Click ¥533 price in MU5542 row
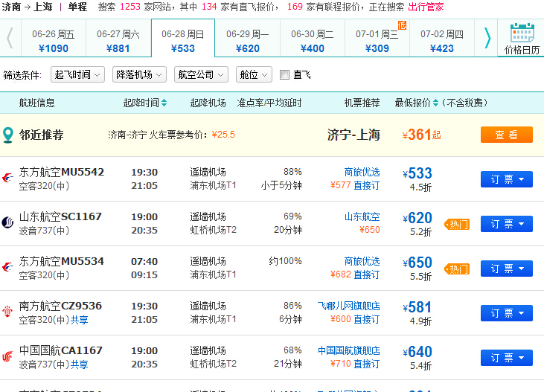This screenshot has width=544, height=392. pyautogui.click(x=417, y=173)
